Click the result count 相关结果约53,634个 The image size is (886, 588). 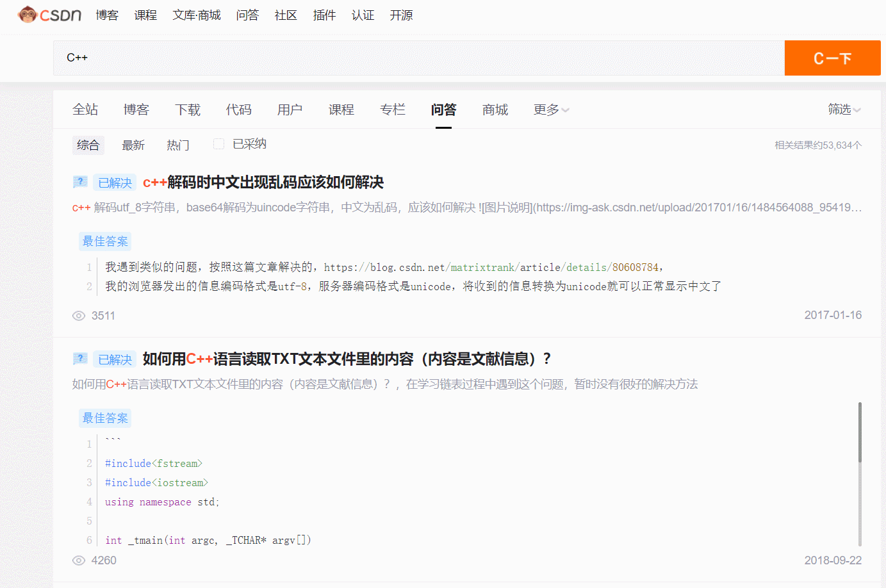click(818, 145)
